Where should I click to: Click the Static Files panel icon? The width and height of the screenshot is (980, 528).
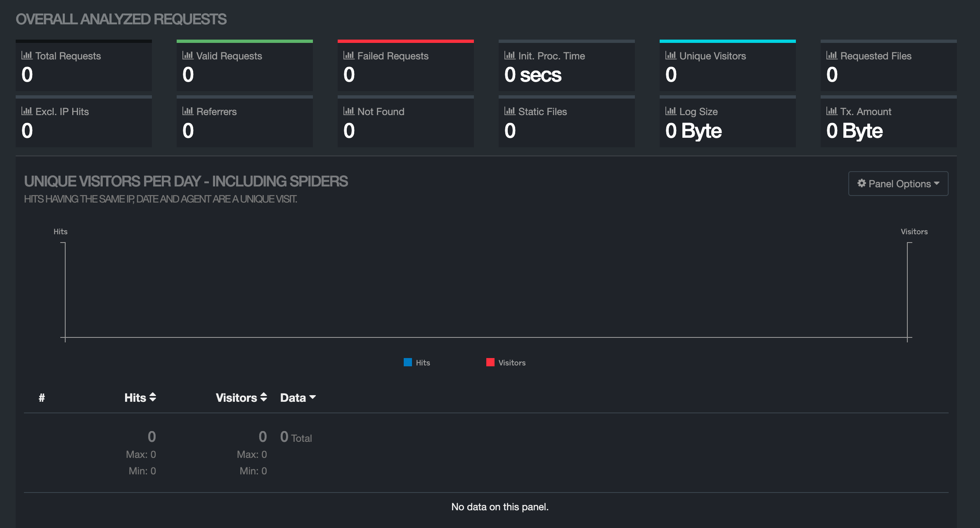(509, 112)
